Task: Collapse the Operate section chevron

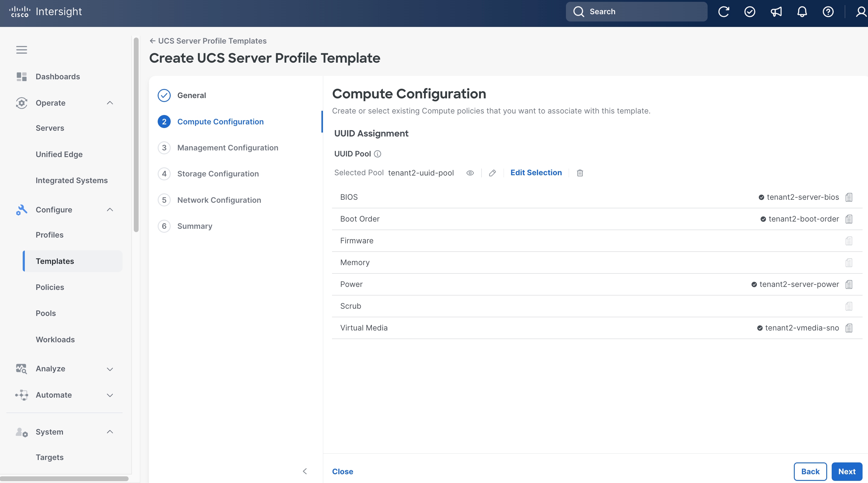Action: (x=110, y=103)
